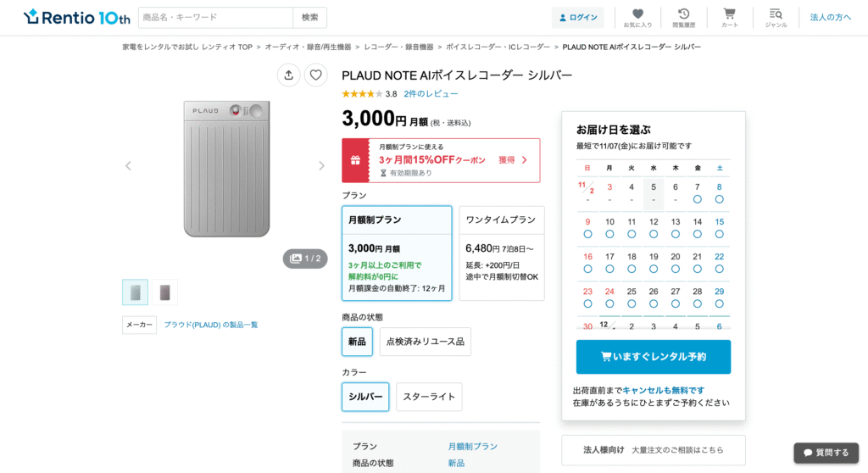The height and width of the screenshot is (473, 868).
Task: Click the Rentio 10th logo
Action: point(77,17)
